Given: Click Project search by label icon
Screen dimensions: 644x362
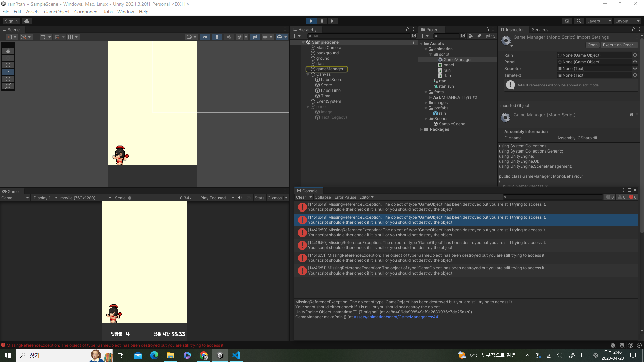Looking at the screenshot, I should (479, 36).
